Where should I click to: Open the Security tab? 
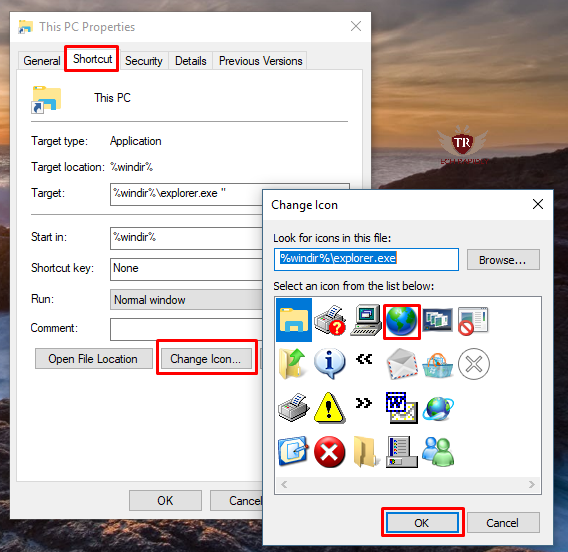tap(144, 60)
